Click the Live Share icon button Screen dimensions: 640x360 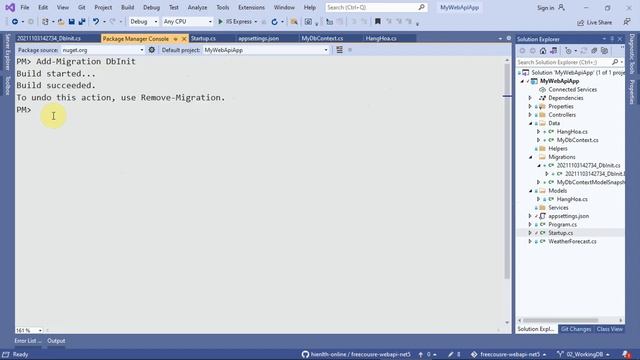[595, 22]
